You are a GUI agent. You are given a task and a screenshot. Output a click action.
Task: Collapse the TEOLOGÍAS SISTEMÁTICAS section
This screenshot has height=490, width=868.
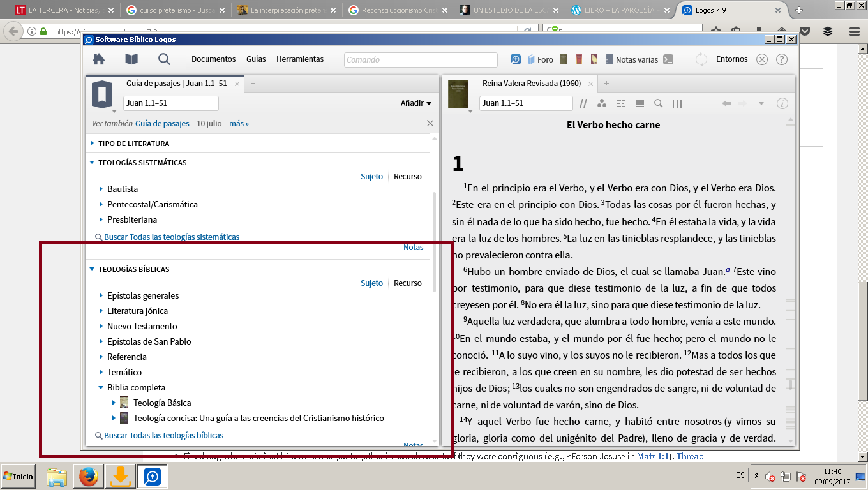[92, 163]
